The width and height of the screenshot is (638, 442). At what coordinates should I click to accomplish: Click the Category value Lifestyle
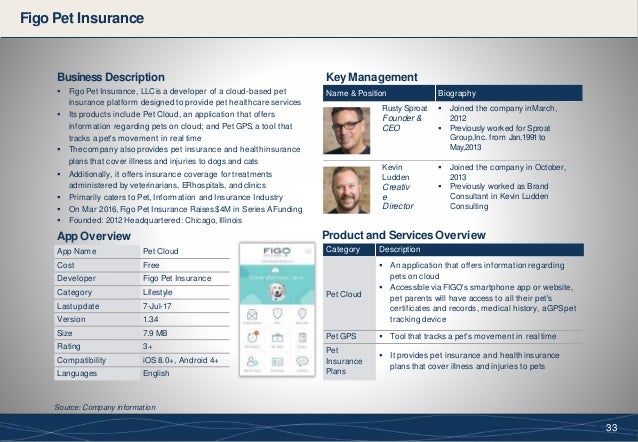coord(157,292)
